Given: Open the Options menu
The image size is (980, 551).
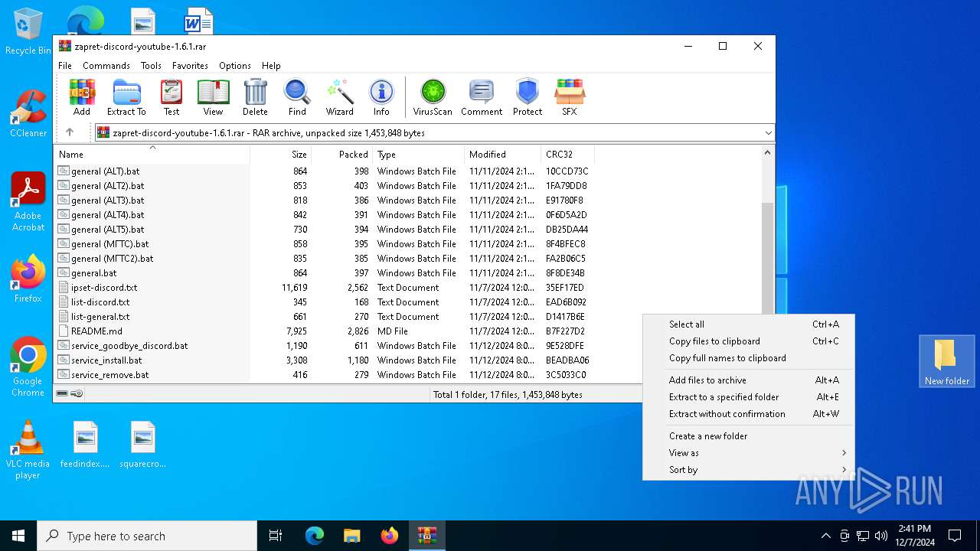Looking at the screenshot, I should tap(235, 66).
